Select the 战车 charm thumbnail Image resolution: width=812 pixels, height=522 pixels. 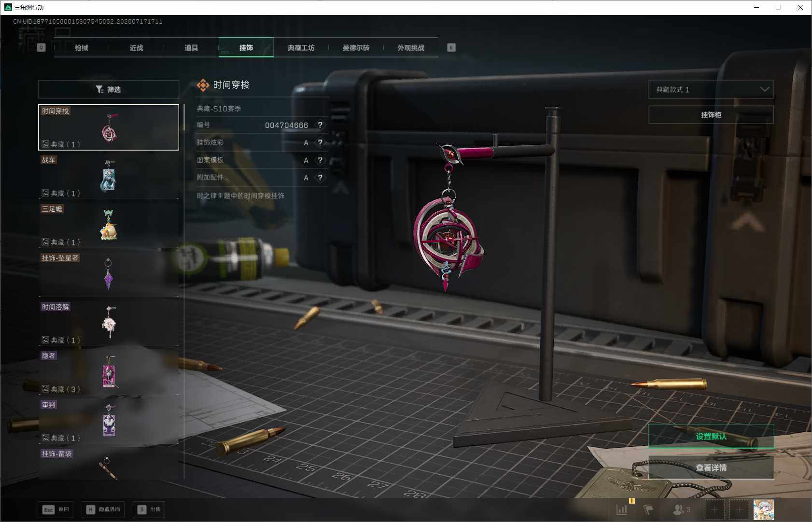pos(109,176)
